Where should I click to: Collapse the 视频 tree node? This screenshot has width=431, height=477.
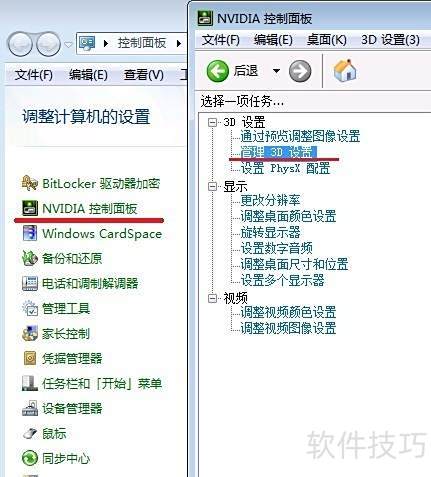coord(212,298)
